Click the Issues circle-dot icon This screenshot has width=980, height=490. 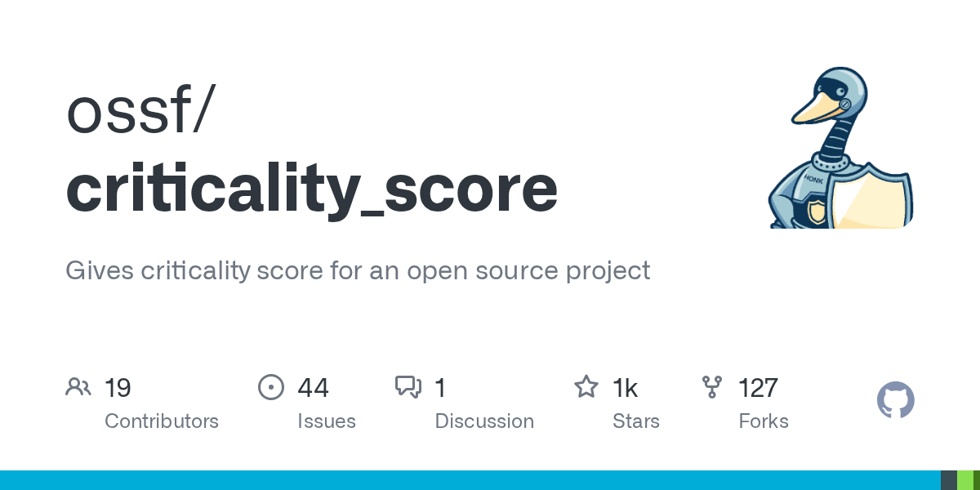click(x=270, y=387)
